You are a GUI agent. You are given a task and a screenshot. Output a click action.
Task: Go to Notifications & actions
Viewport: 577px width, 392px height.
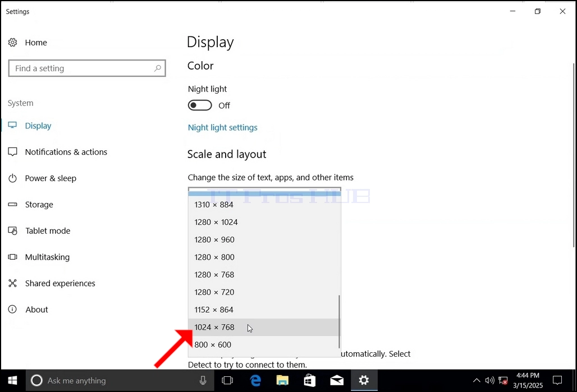[x=66, y=152]
